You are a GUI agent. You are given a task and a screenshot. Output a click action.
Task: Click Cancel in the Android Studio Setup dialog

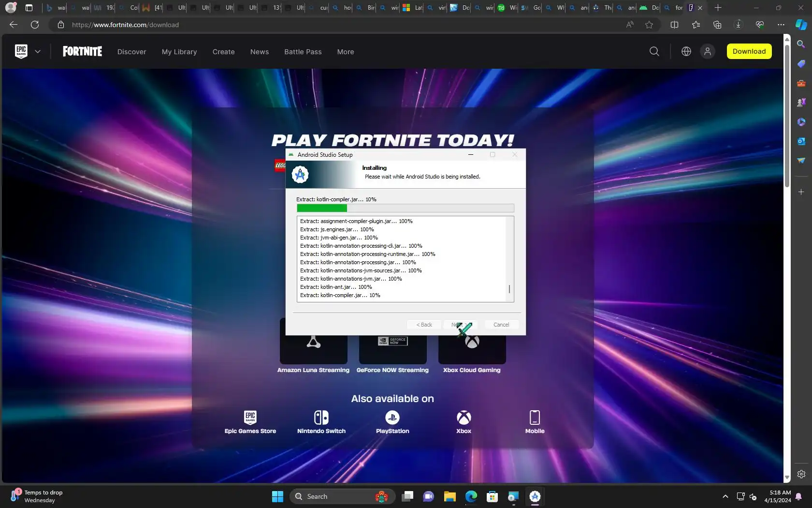(x=501, y=325)
